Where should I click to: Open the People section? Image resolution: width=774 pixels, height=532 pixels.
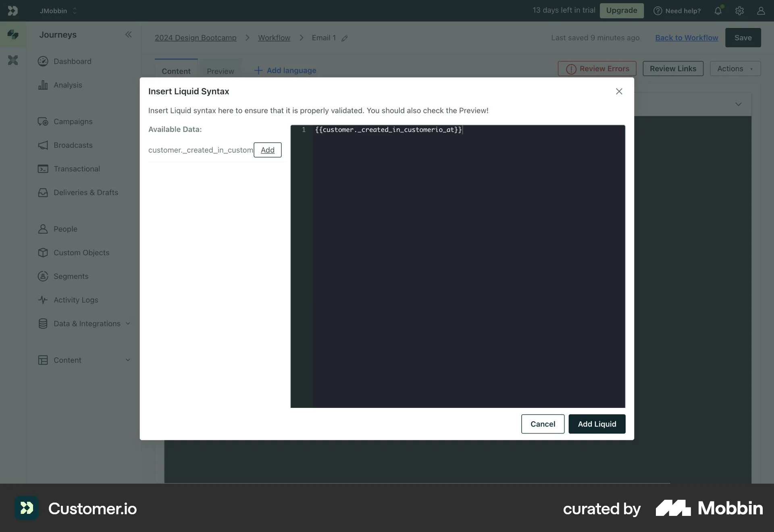click(x=66, y=229)
